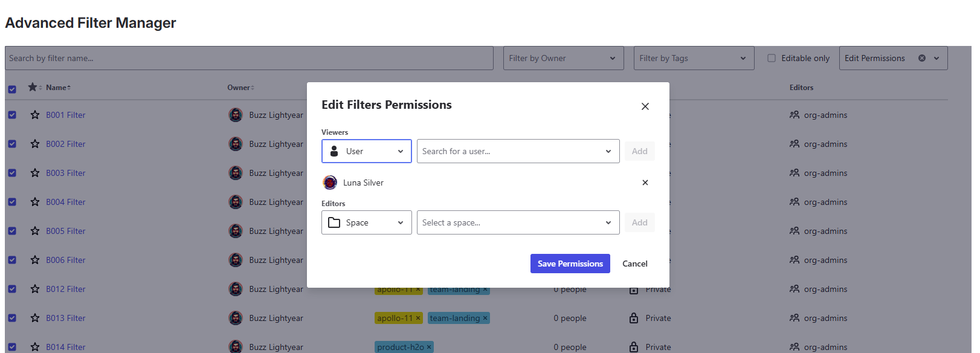
Task: Click the team-landing tag chip on B013 Filter
Action: [456, 318]
